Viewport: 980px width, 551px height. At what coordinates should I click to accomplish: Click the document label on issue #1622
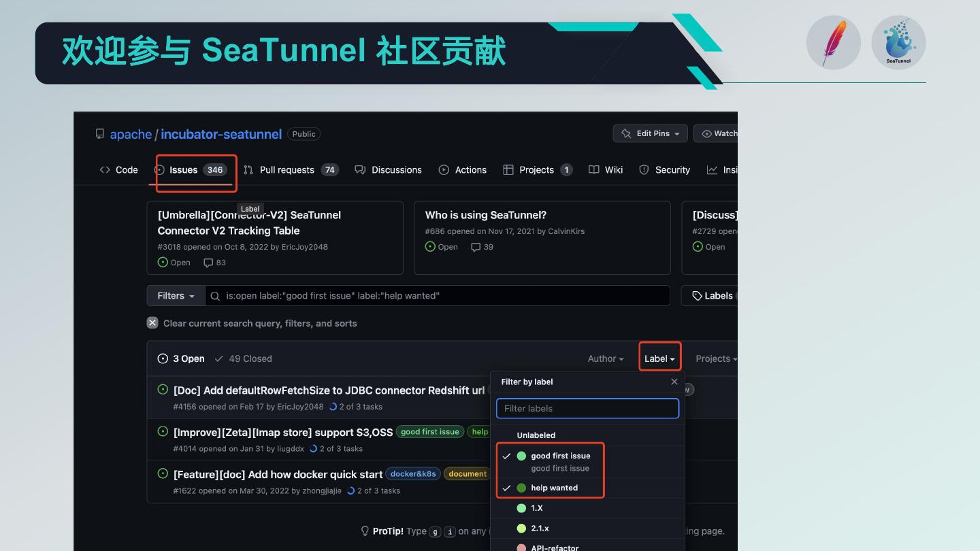468,473
